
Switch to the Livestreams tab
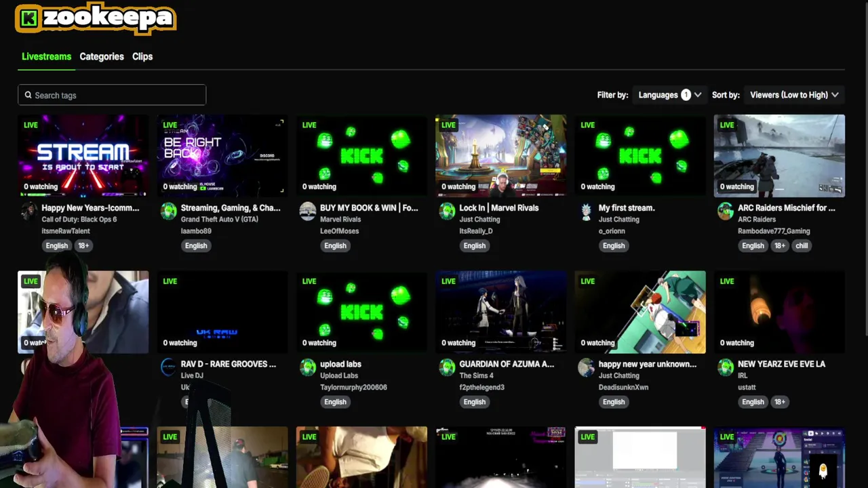(46, 56)
